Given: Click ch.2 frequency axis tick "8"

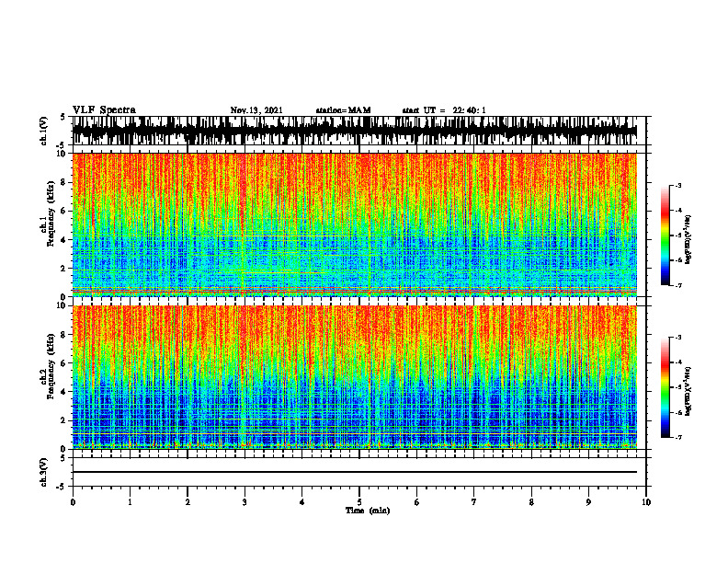Looking at the screenshot, I should (x=63, y=335).
